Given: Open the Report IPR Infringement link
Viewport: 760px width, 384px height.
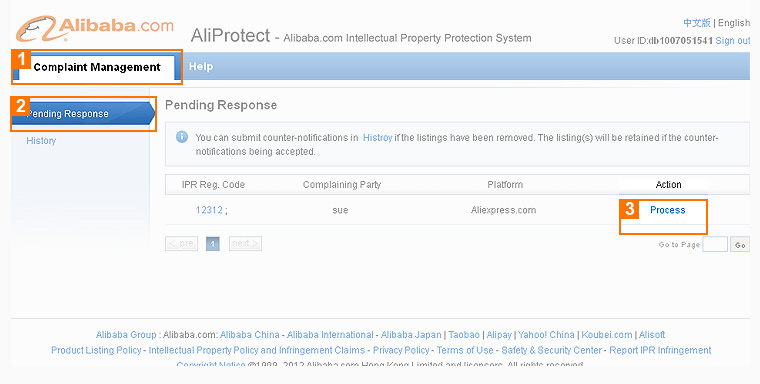Looking at the screenshot, I should click(660, 350).
